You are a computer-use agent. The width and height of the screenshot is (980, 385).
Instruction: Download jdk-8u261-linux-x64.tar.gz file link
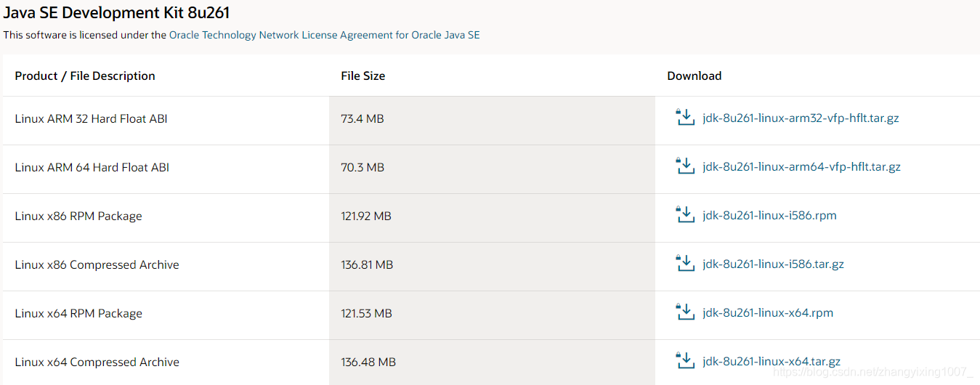[772, 361]
